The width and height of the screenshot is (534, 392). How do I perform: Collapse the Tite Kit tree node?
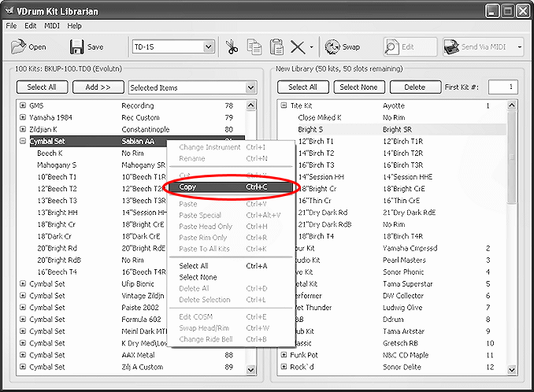tap(284, 105)
